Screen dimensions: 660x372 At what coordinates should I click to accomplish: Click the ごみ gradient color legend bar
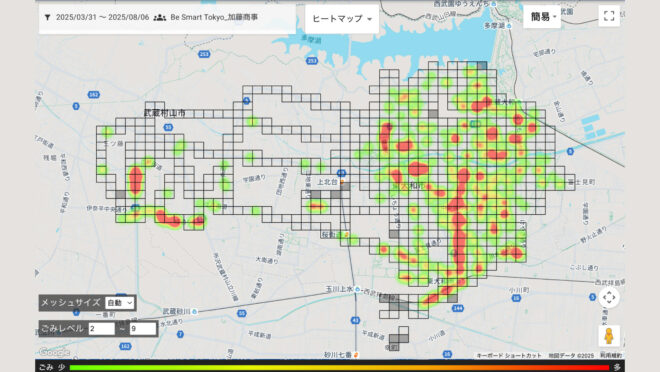(x=339, y=367)
